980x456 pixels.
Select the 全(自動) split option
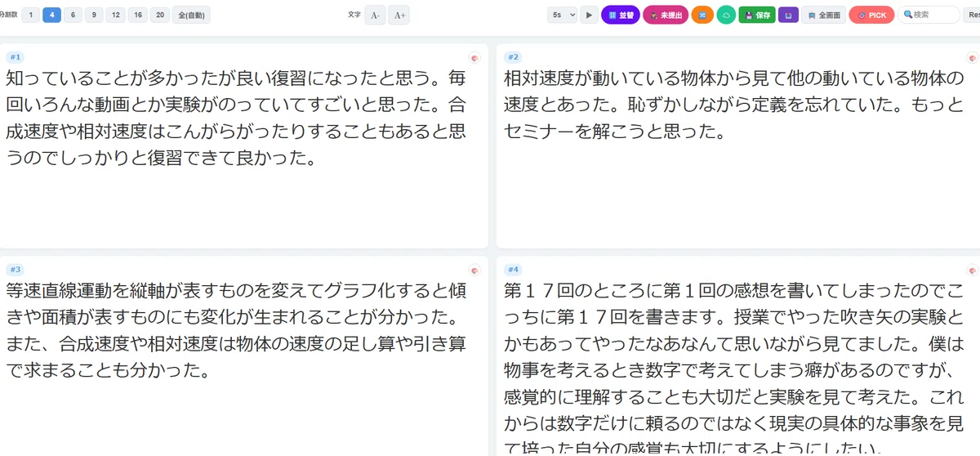tap(191, 15)
